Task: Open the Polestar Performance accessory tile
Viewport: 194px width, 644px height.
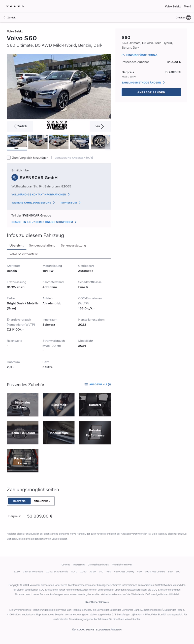Action: point(95,433)
